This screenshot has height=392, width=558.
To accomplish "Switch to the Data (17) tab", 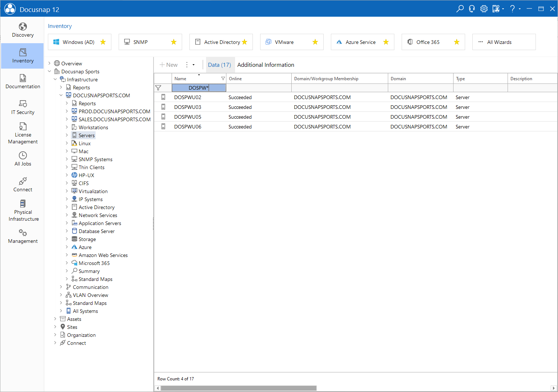I will point(219,65).
